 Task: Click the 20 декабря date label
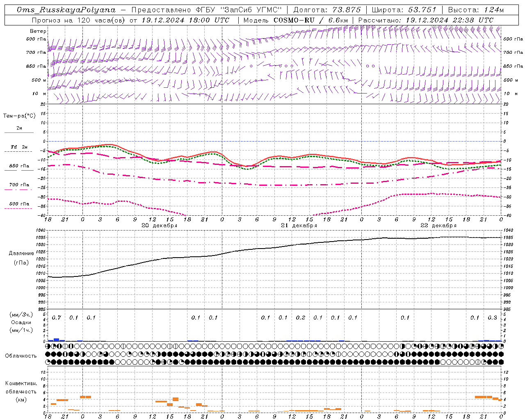point(159,226)
